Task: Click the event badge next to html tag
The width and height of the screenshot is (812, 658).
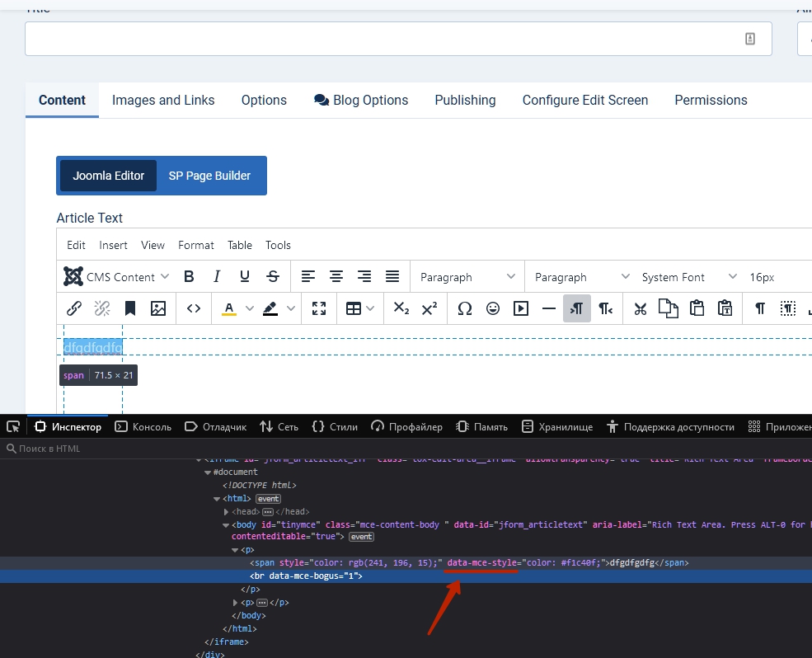Action: coord(269,499)
